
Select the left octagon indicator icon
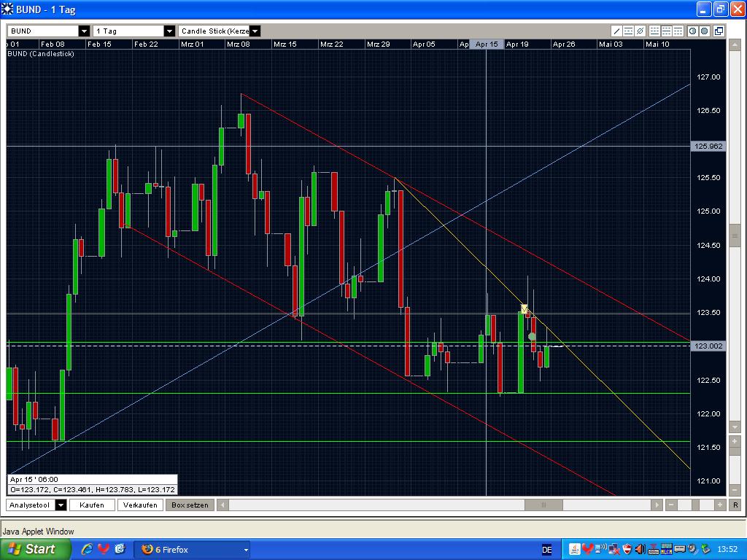pyautogui.click(x=692, y=31)
